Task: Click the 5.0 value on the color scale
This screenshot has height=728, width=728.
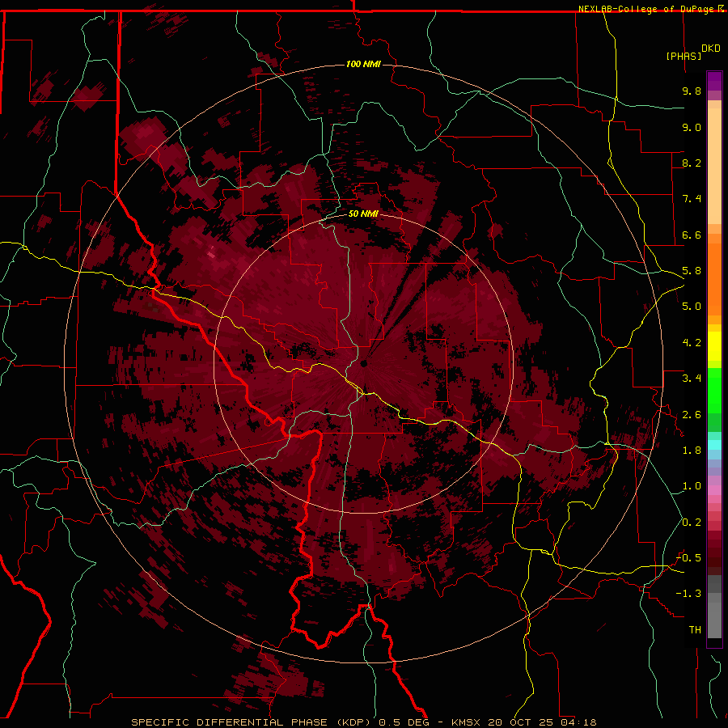Action: click(692, 307)
